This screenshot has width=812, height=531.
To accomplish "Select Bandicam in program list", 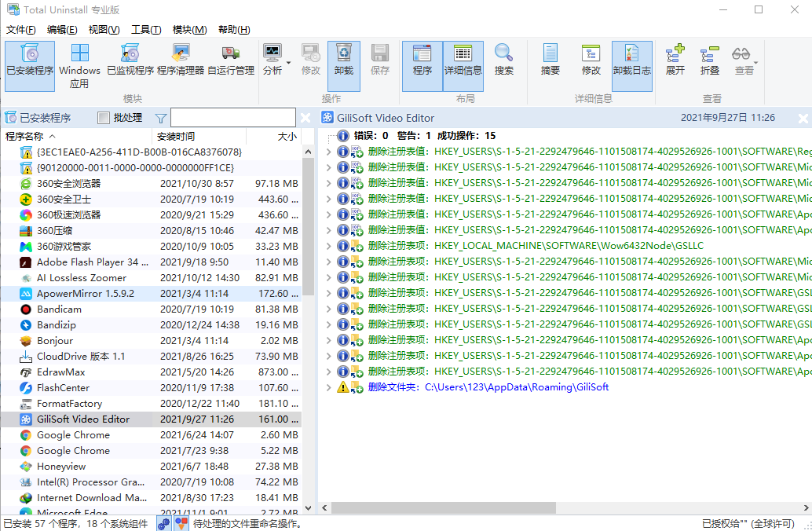I will (152, 309).
